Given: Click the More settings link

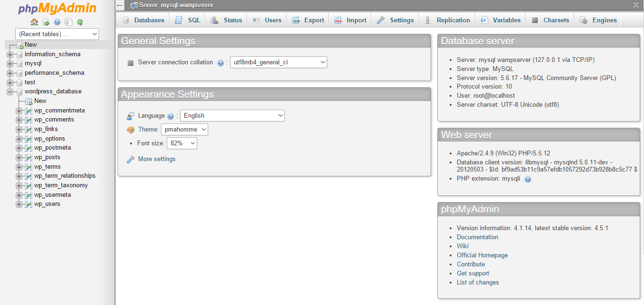Looking at the screenshot, I should (157, 159).
